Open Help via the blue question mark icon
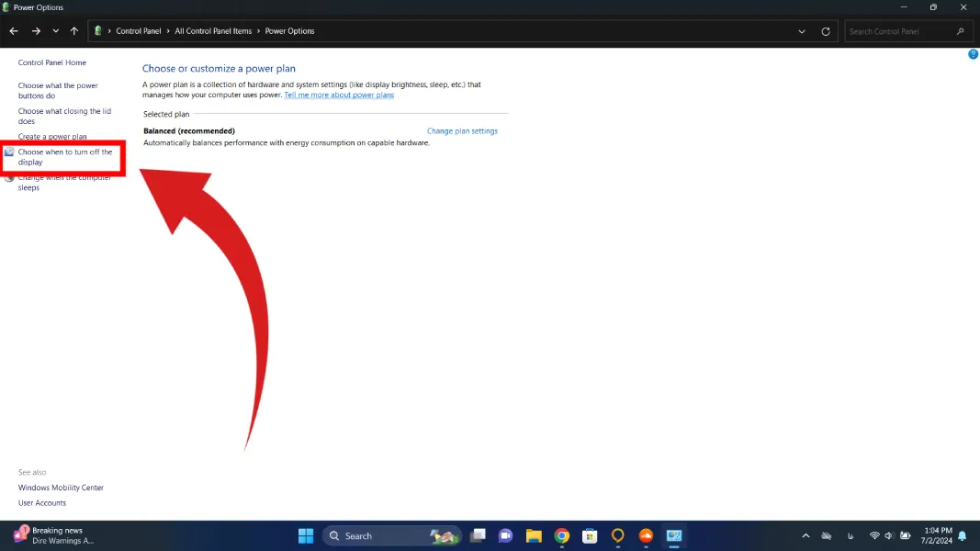 [x=973, y=54]
